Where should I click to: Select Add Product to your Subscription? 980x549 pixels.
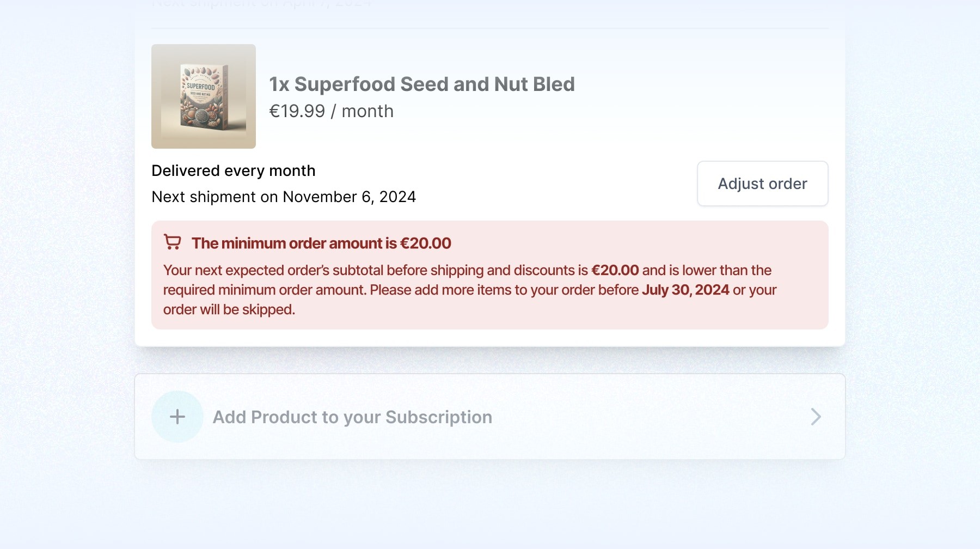352,417
